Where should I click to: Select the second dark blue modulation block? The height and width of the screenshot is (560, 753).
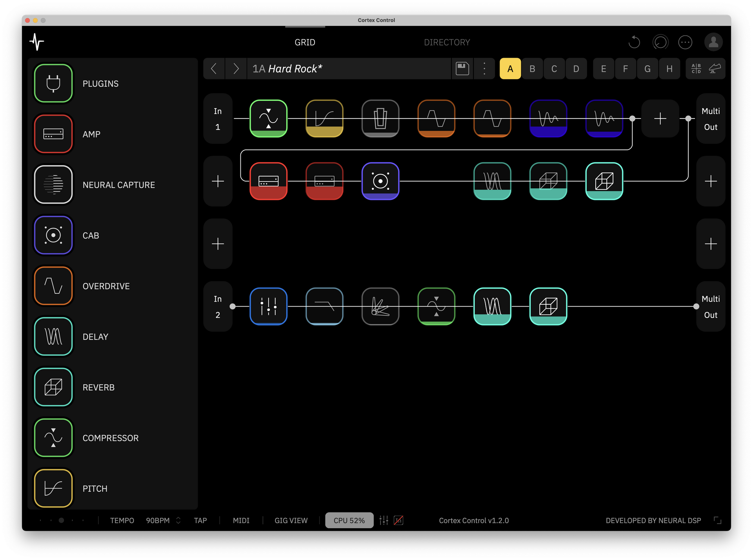604,118
